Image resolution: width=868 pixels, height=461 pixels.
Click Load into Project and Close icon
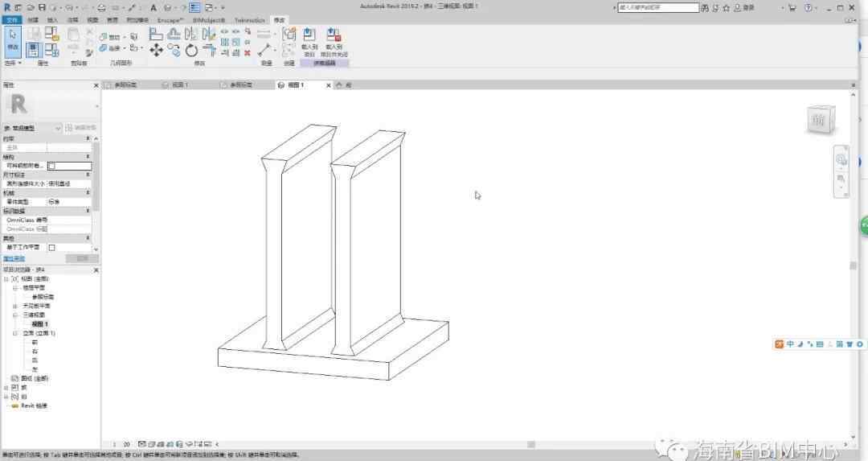[x=334, y=38]
